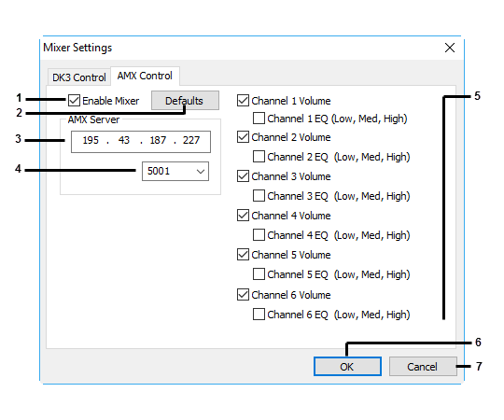Check Channel 3 EQ option

click(259, 196)
